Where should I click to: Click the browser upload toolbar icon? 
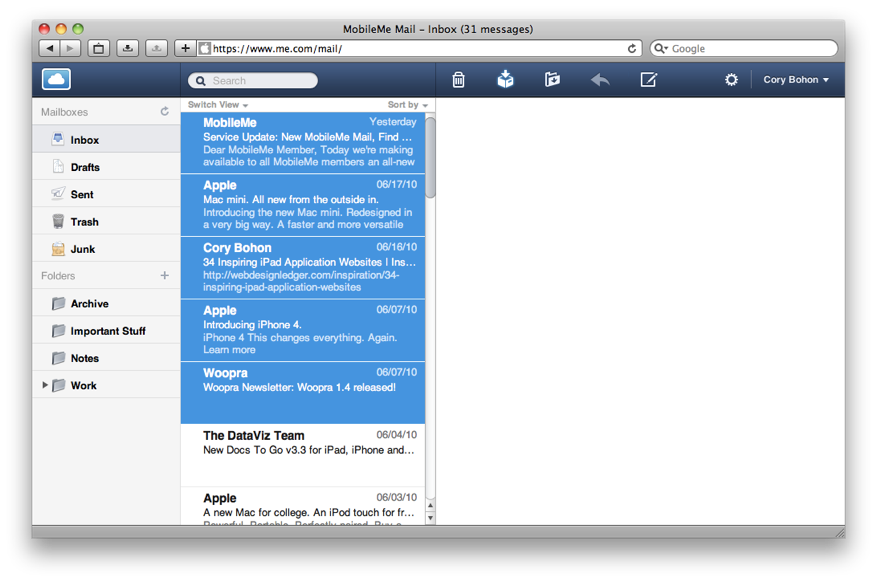157,49
